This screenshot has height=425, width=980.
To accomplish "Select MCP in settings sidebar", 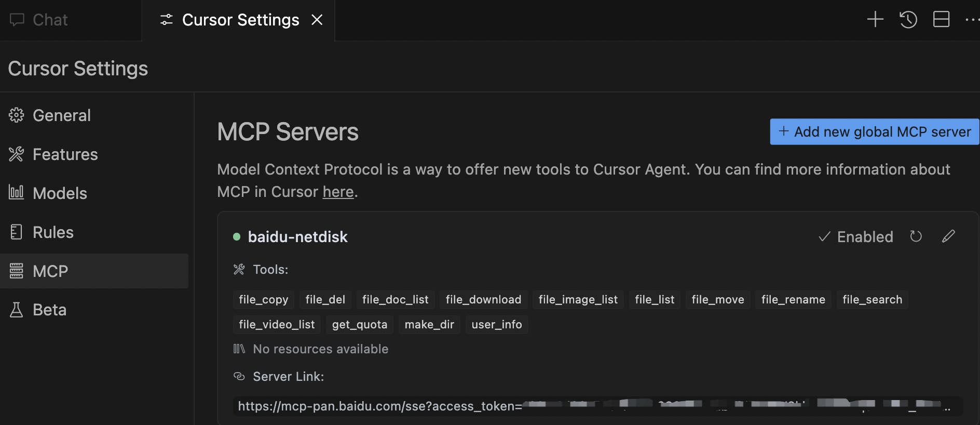I will tap(94, 271).
